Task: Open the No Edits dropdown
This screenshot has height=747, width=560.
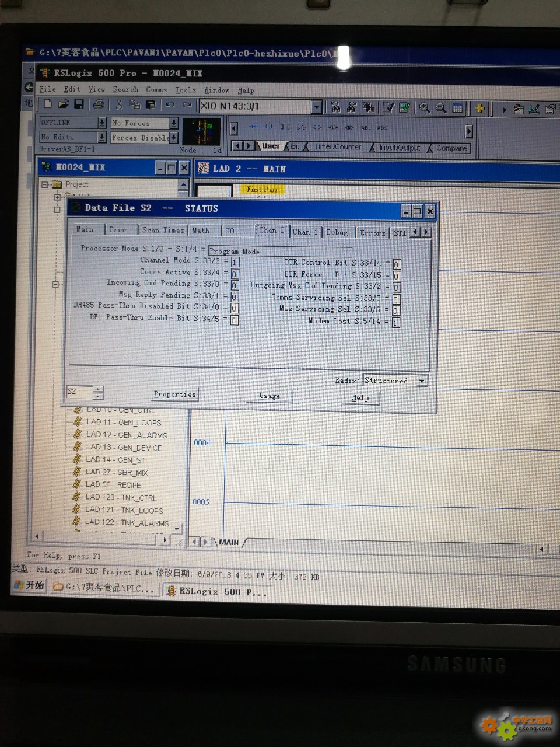Action: point(101,137)
